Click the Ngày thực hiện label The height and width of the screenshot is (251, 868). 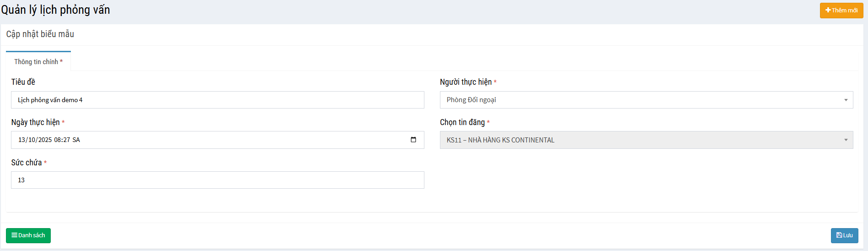(35, 122)
